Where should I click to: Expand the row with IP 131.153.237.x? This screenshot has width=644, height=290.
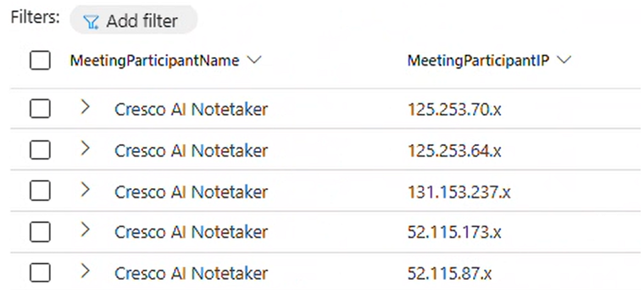coord(85,189)
